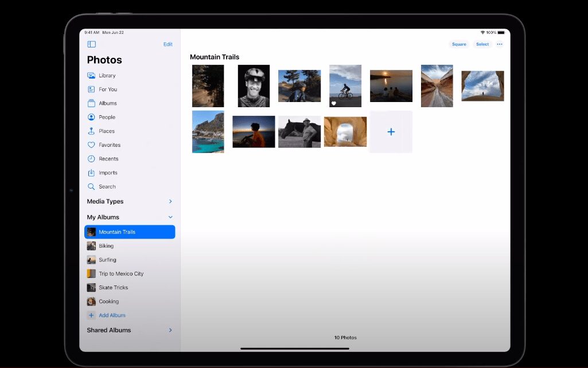Expand the Media Types section

click(170, 201)
